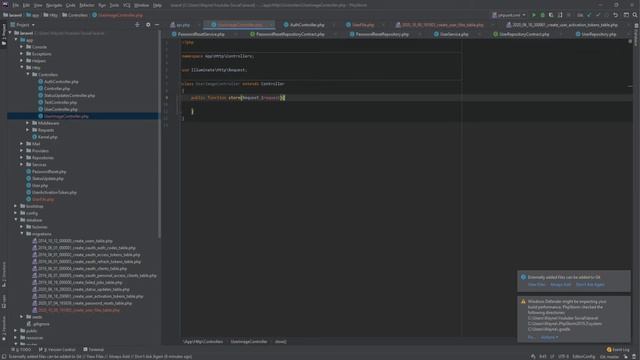Click View Files link in Git notification

point(536,284)
